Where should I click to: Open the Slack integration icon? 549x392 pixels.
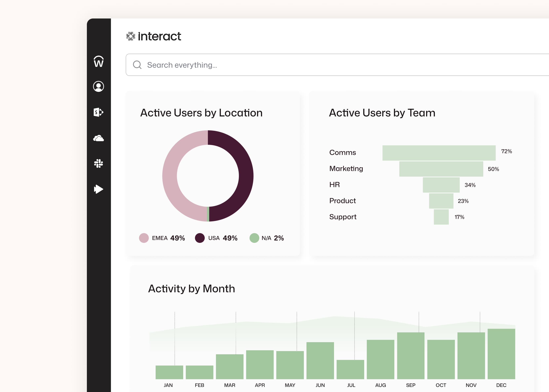(x=99, y=163)
